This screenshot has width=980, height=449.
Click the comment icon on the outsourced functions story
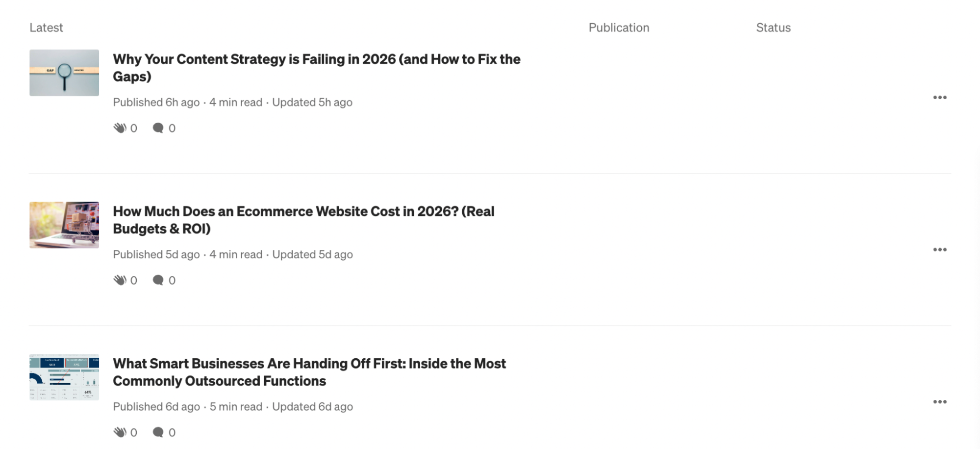(x=158, y=432)
